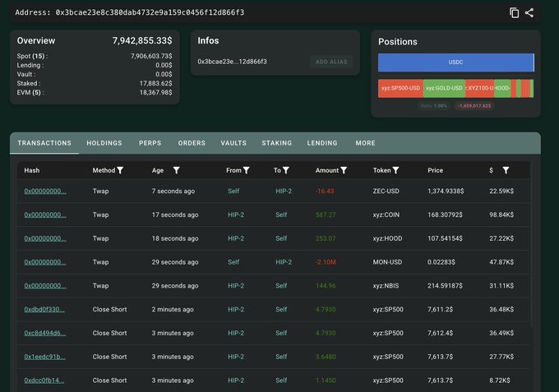The image size is (559, 392).
Task: Click the Add Alias button
Action: pos(331,62)
